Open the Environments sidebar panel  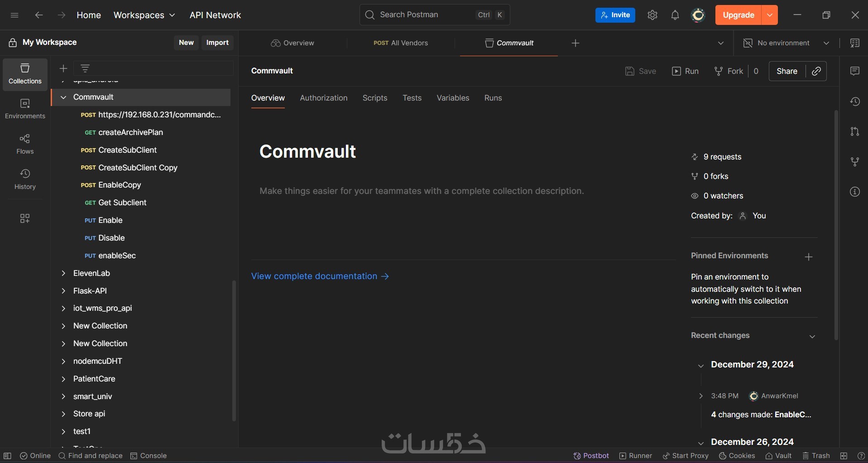pos(25,109)
